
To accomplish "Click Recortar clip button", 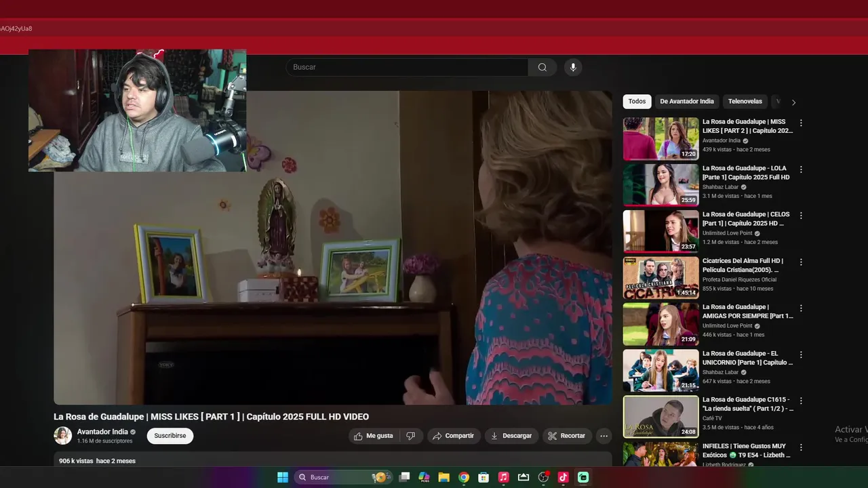I will [567, 436].
